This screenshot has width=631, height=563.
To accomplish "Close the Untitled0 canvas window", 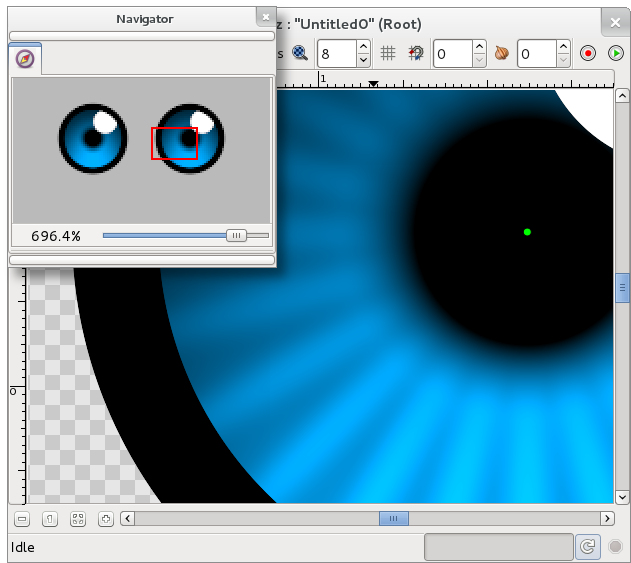I will point(615,23).
